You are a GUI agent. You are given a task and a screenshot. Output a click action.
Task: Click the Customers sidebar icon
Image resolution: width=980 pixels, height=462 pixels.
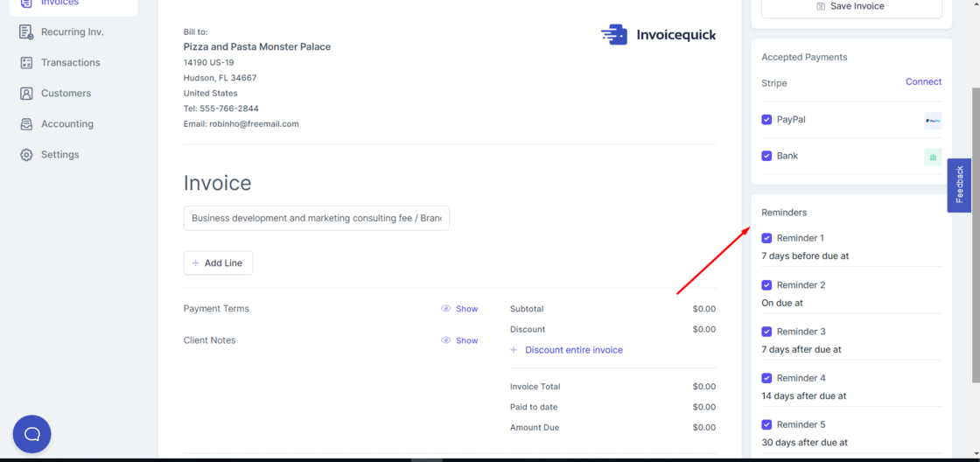(26, 94)
